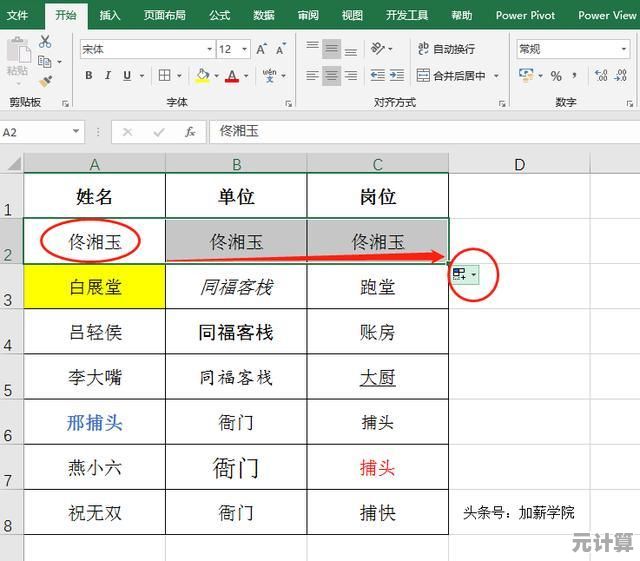Apply Percent Style number format
640x561 pixels.
(556, 76)
